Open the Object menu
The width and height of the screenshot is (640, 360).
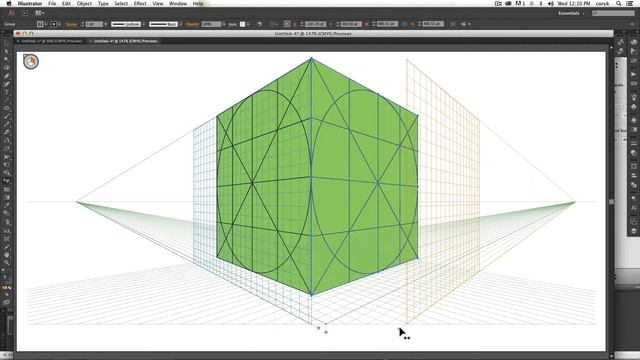click(84, 4)
